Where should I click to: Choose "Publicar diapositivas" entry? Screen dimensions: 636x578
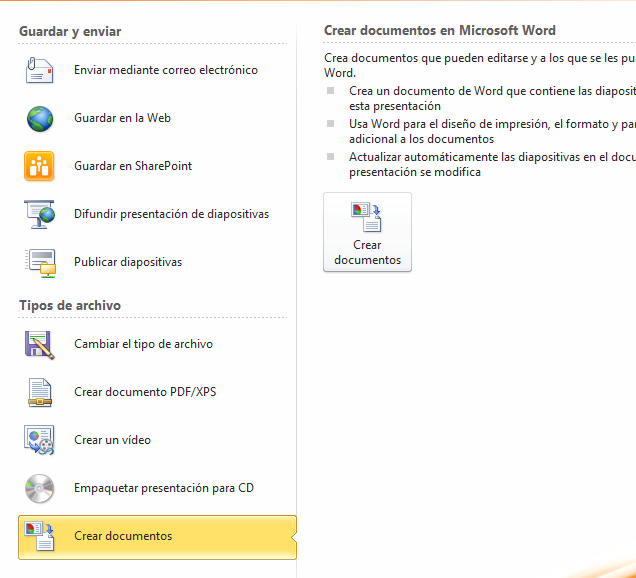coord(128,262)
